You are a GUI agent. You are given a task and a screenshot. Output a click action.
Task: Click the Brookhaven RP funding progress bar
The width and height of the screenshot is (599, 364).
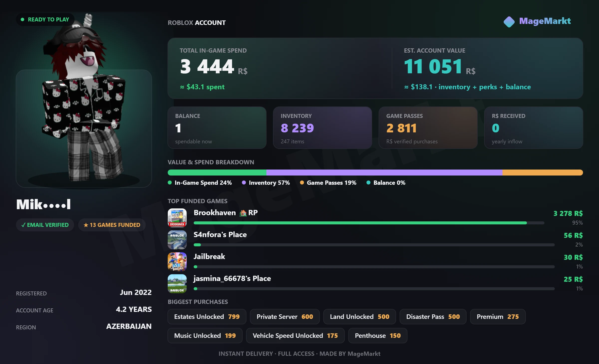tap(369, 223)
